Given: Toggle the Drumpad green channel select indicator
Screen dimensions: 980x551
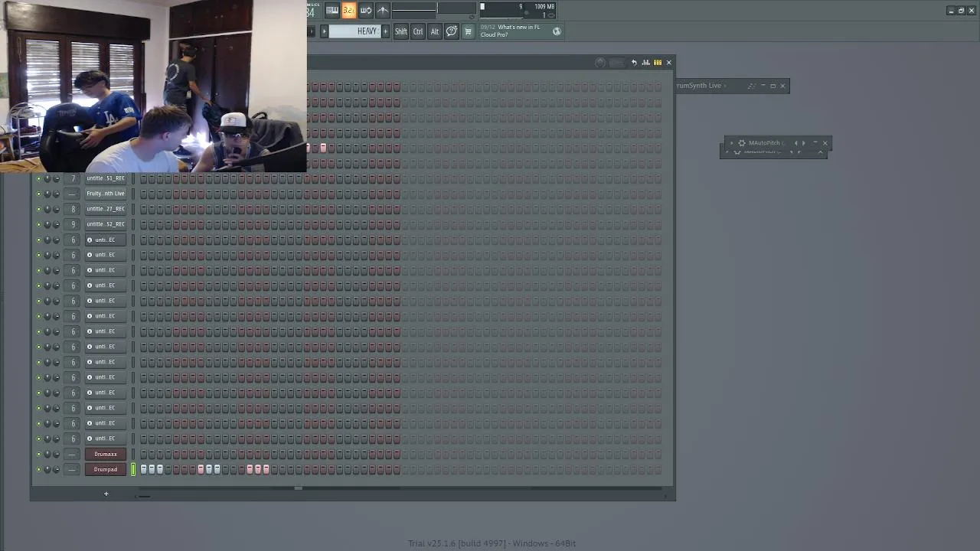Looking at the screenshot, I should 132,469.
